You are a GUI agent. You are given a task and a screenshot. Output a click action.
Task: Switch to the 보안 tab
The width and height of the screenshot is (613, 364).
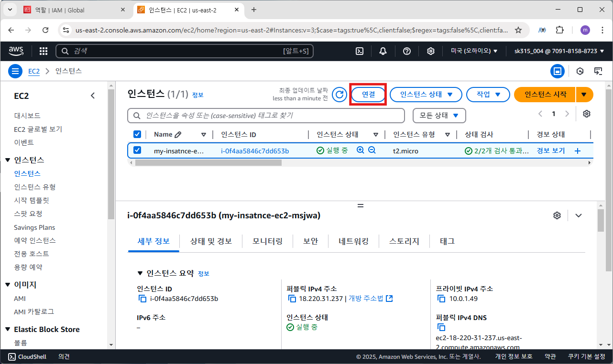(310, 241)
